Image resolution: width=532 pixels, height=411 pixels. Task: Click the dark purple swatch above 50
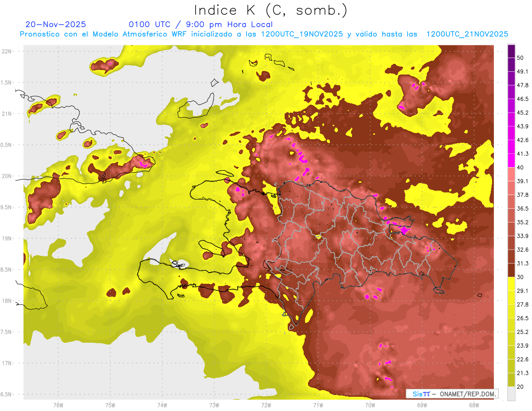[x=512, y=51]
